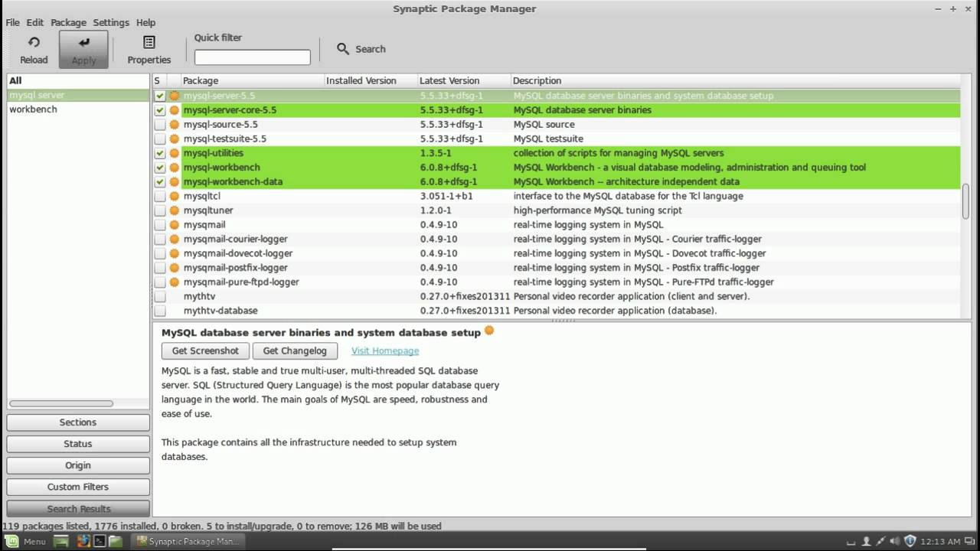Toggle the mysql-workbench checkbox
Viewport: 980px width, 551px height.
(160, 168)
